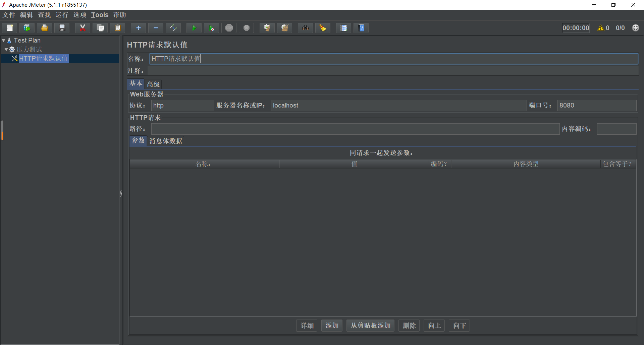Start the test without pauses
Viewport: 644px width, 345px height.
click(x=211, y=28)
